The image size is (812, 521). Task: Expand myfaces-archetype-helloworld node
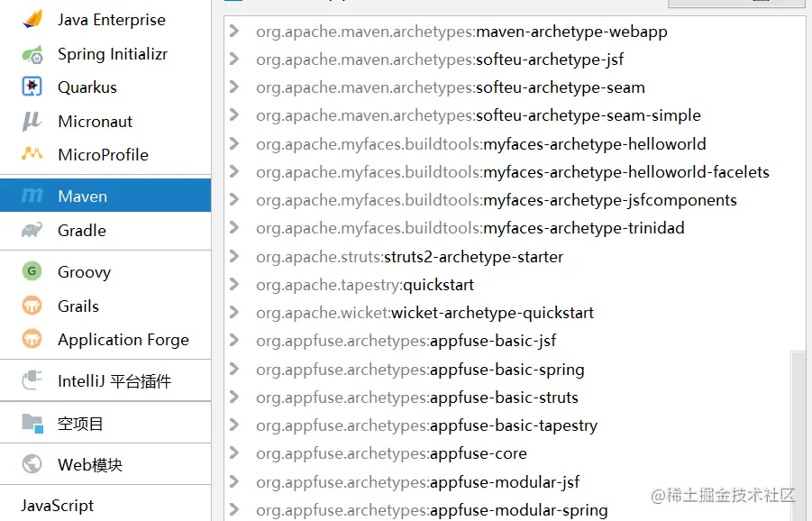234,143
